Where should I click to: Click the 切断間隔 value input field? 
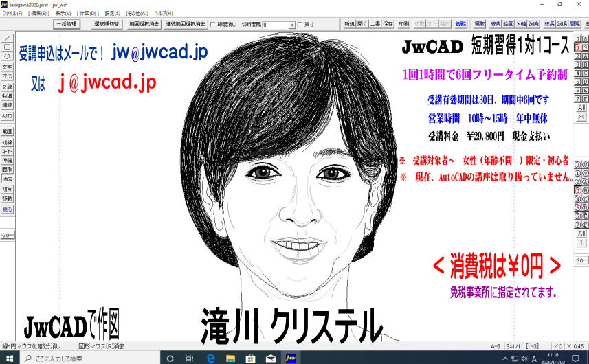pyautogui.click(x=276, y=25)
